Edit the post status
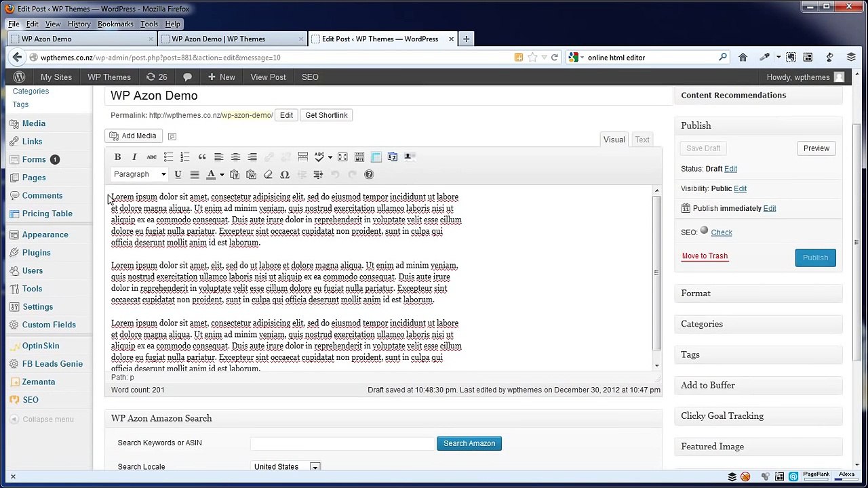The height and width of the screenshot is (488, 868). [730, 169]
